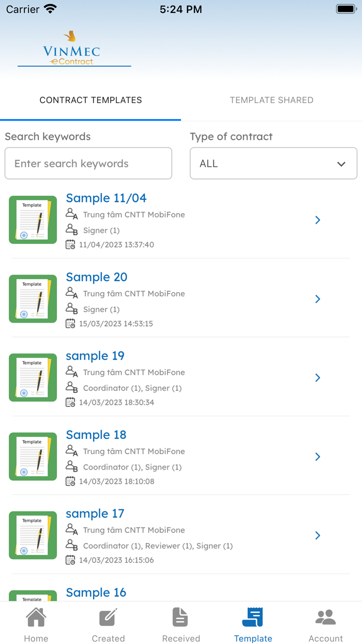Switch to the Template Shared tab
The height and width of the screenshot is (644, 362).
(x=271, y=100)
